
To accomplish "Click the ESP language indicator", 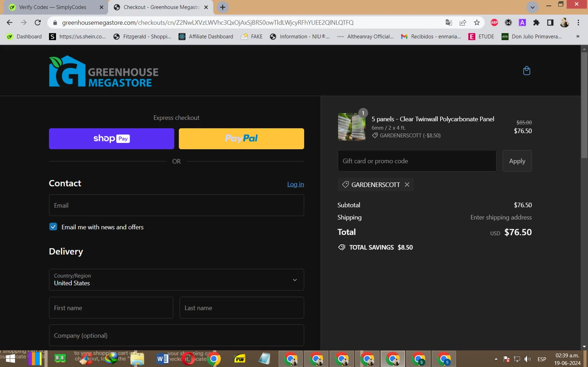I will pyautogui.click(x=542, y=359).
